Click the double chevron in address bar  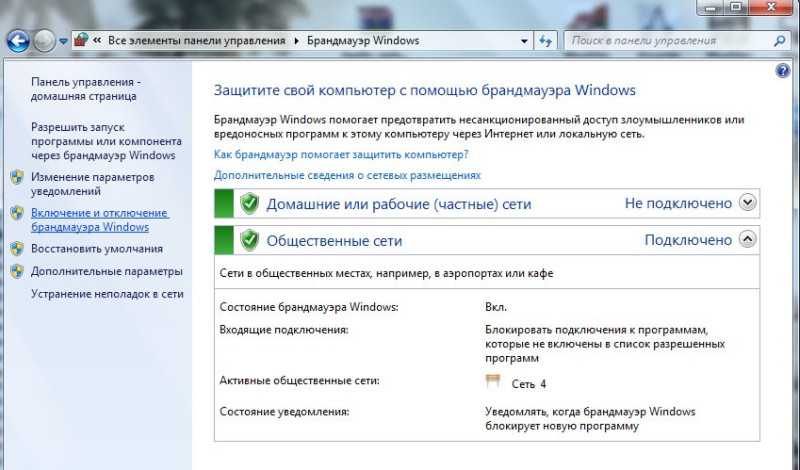click(x=97, y=40)
